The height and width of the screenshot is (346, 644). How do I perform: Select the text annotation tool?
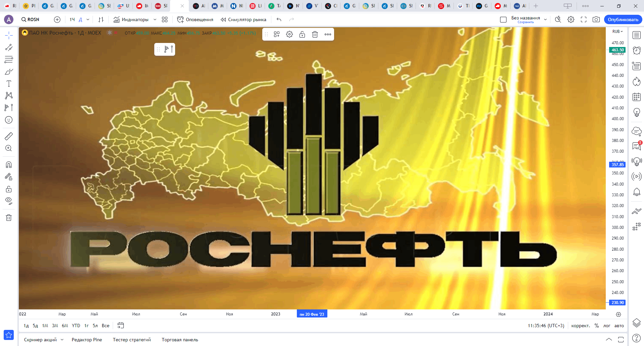click(9, 84)
